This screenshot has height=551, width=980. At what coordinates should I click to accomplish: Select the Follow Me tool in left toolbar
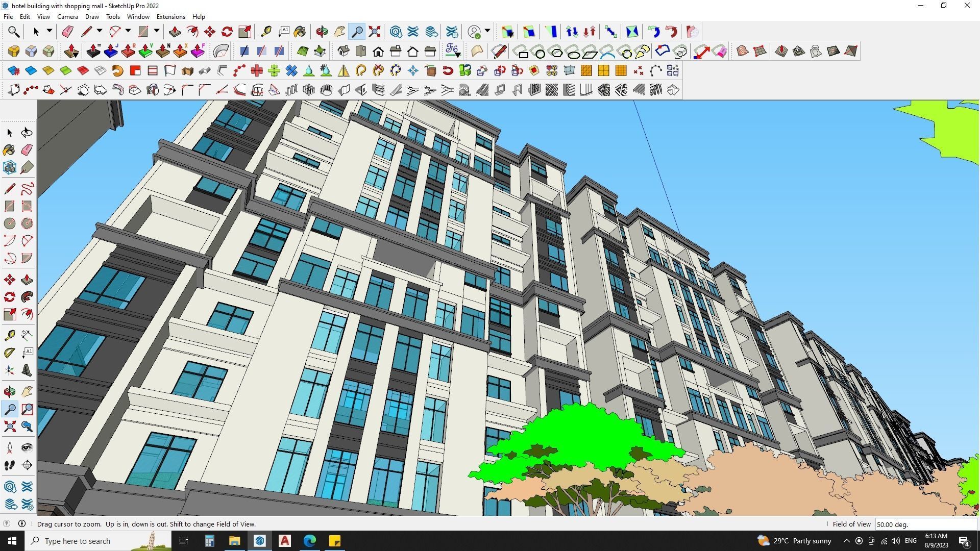tap(27, 297)
